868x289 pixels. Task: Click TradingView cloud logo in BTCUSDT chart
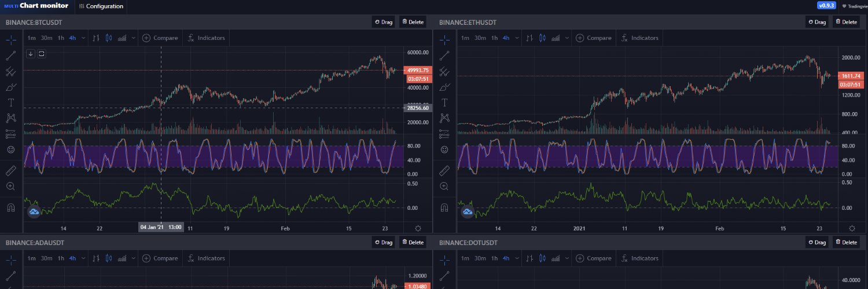tap(34, 212)
